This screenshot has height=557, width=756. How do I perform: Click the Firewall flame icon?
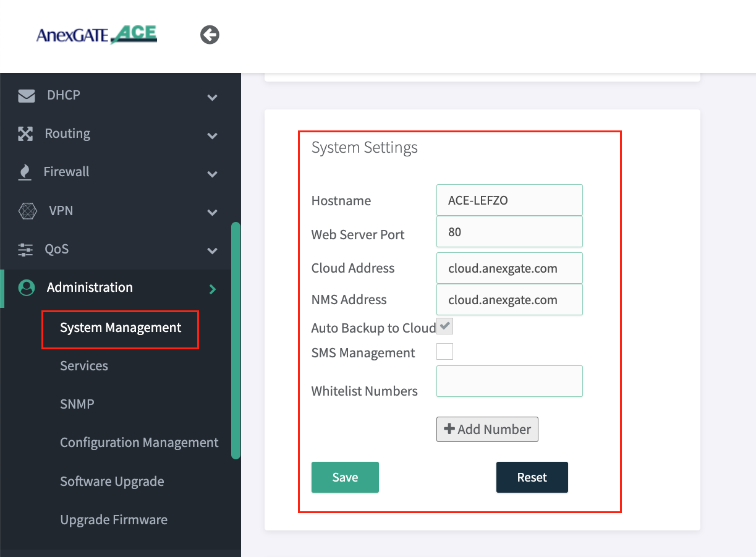[25, 172]
